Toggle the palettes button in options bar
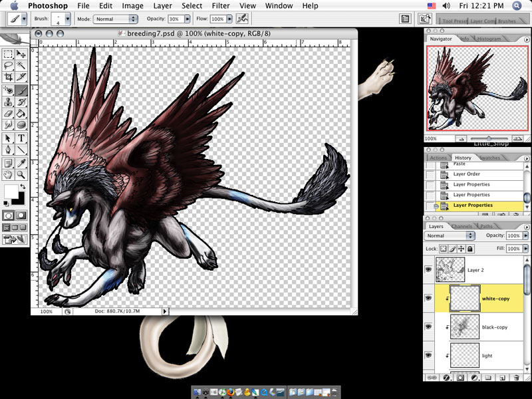This screenshot has height=399, width=532. pyautogui.click(x=405, y=19)
